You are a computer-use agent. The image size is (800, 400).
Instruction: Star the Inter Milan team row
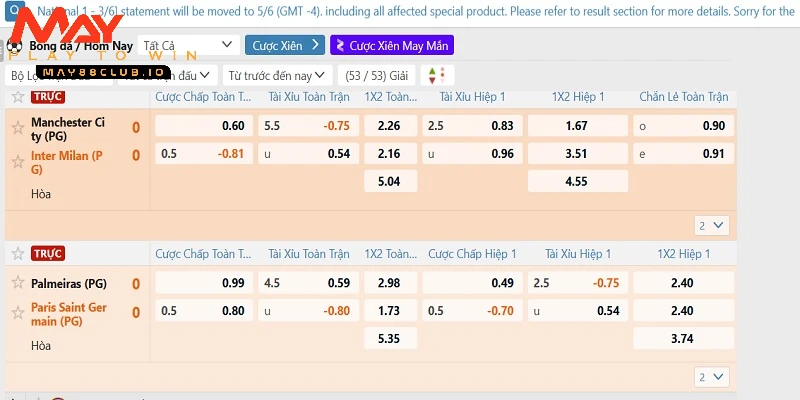click(17, 160)
